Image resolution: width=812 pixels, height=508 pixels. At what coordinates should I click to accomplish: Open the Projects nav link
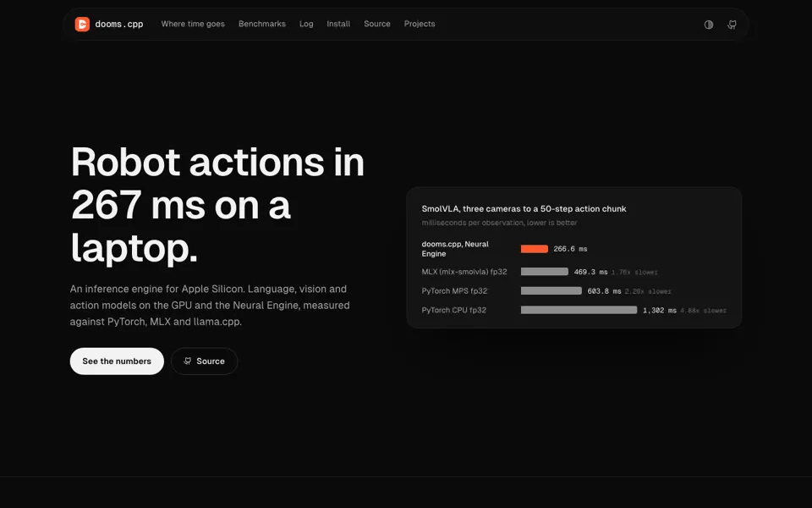[420, 24]
